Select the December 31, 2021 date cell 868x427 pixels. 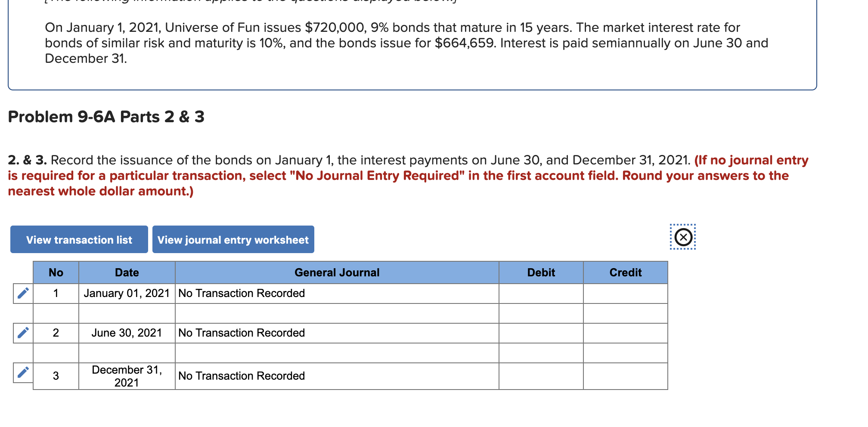[126, 375]
